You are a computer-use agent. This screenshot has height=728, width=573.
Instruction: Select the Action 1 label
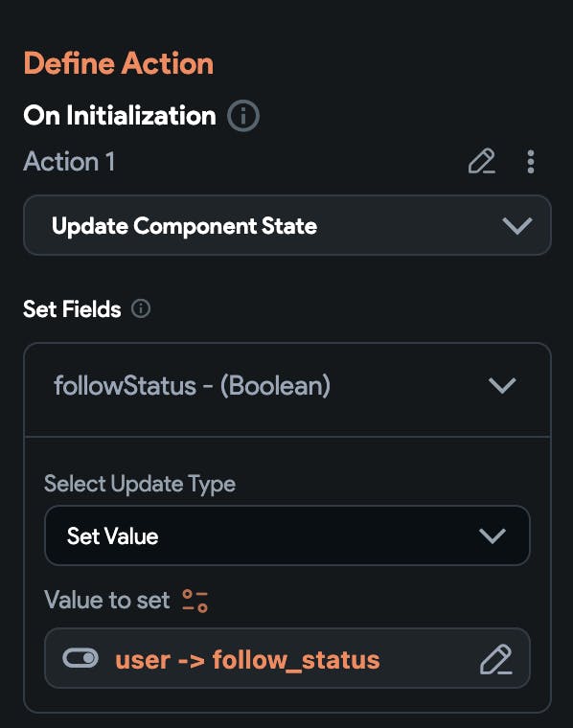[x=69, y=161]
